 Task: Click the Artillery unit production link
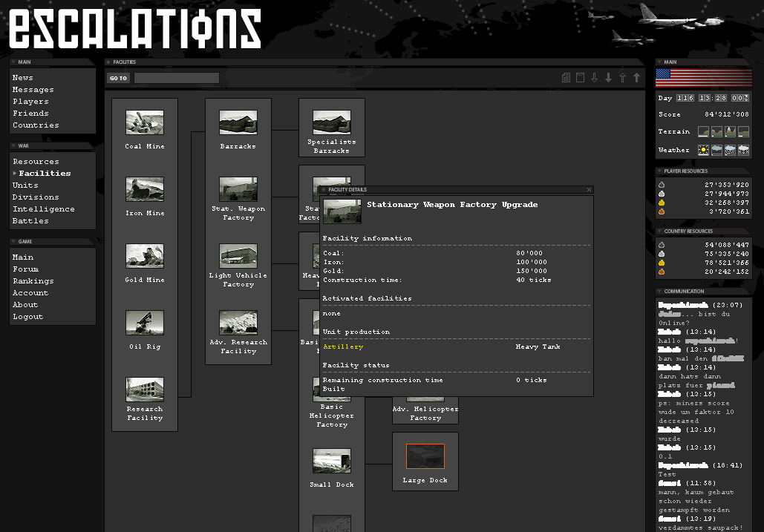pyautogui.click(x=343, y=347)
